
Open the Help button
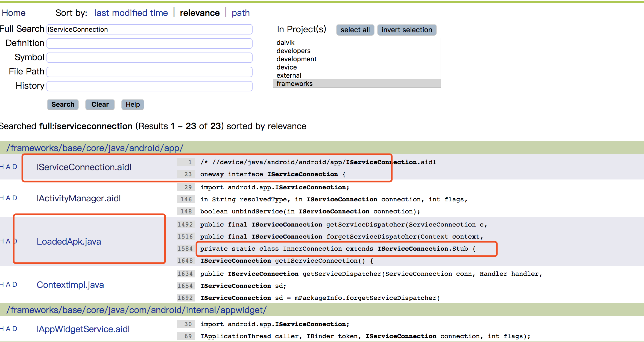tap(133, 105)
